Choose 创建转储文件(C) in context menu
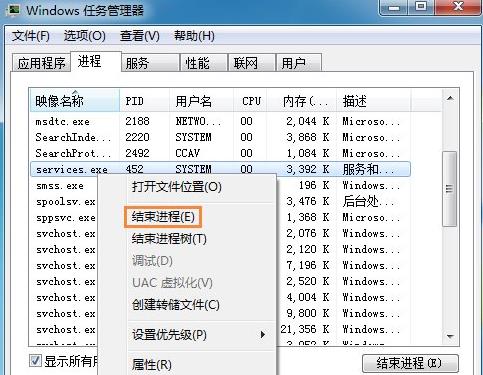The width and height of the screenshot is (483, 375). (x=176, y=305)
